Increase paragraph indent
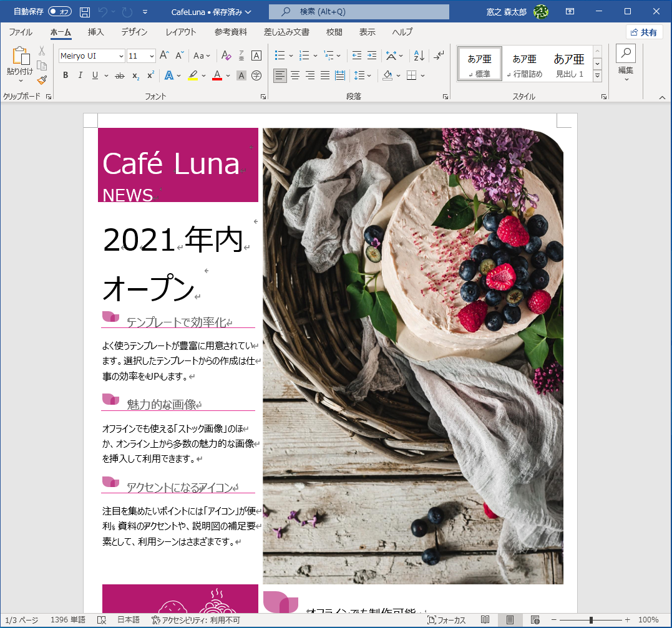 click(371, 56)
